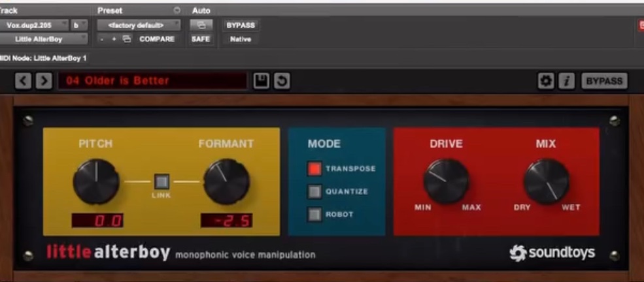Click the Preset header label

110,10
